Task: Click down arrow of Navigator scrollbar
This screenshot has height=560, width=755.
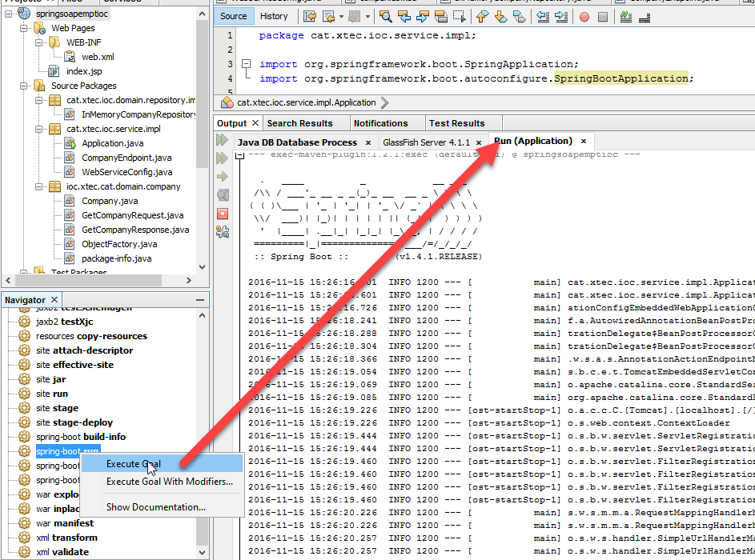Action: 203,552
